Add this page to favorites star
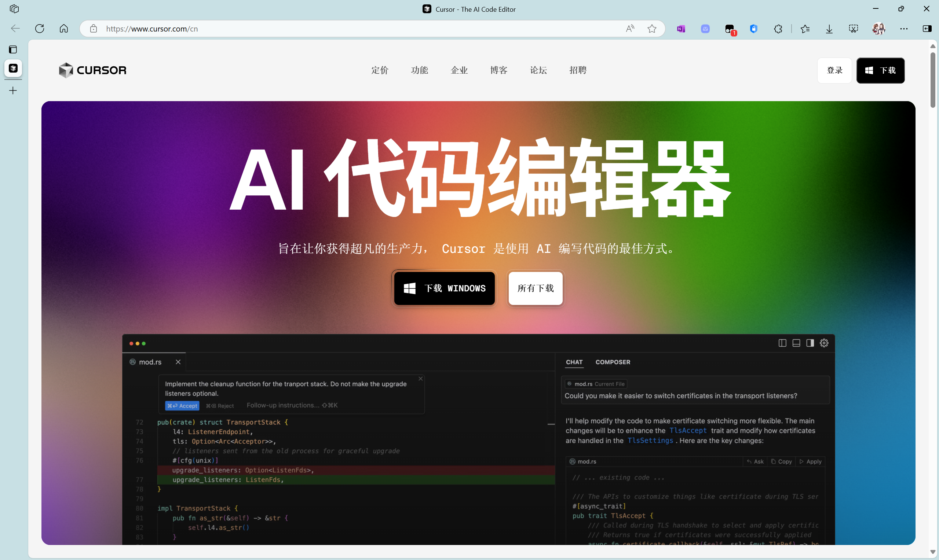Image resolution: width=939 pixels, height=560 pixels. [652, 29]
